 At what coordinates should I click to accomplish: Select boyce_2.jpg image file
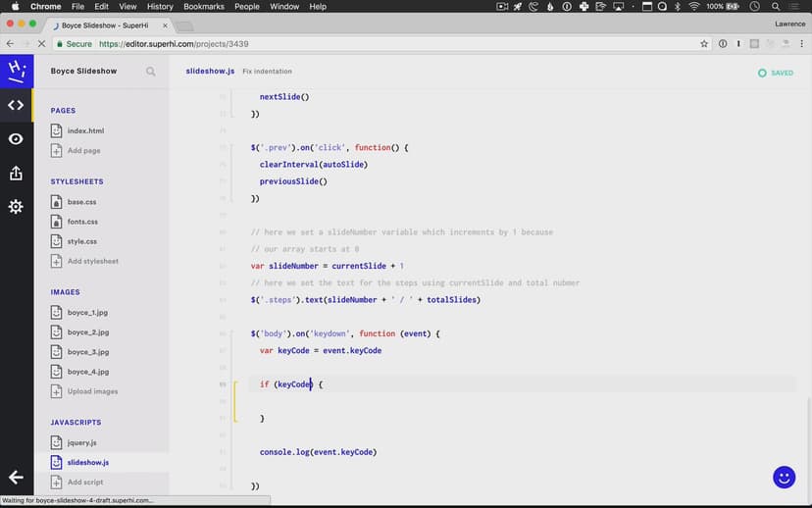[x=88, y=332]
